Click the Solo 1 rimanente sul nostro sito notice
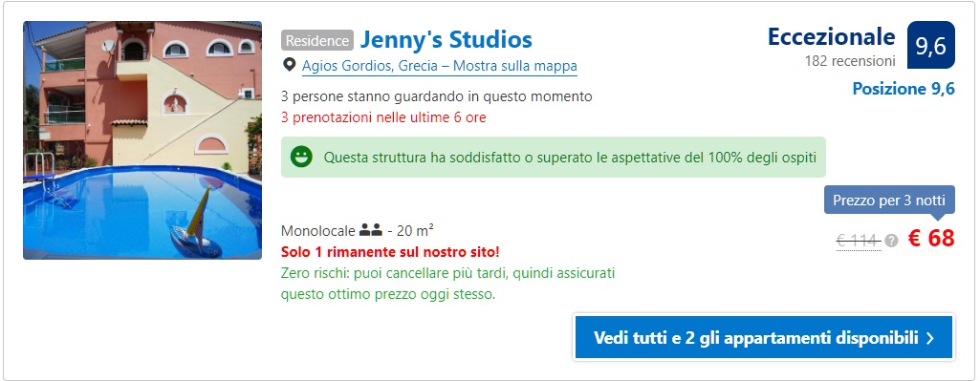The image size is (980, 381). (x=390, y=252)
